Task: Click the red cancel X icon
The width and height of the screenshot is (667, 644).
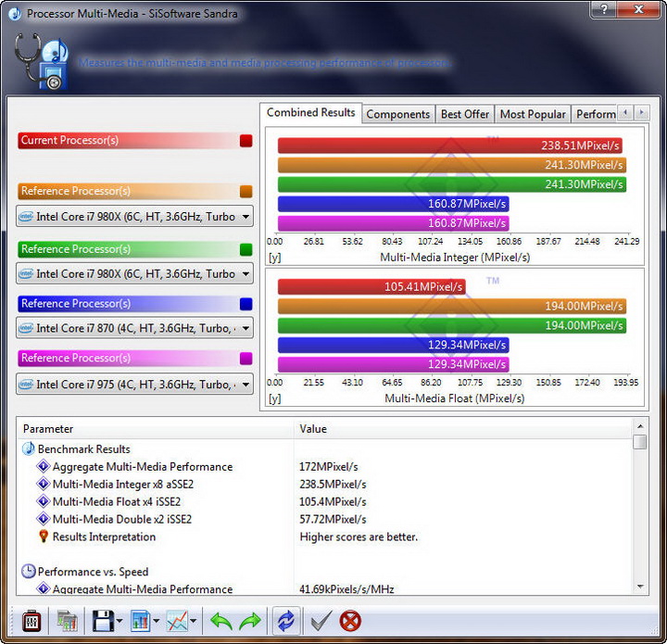Action: (350, 622)
